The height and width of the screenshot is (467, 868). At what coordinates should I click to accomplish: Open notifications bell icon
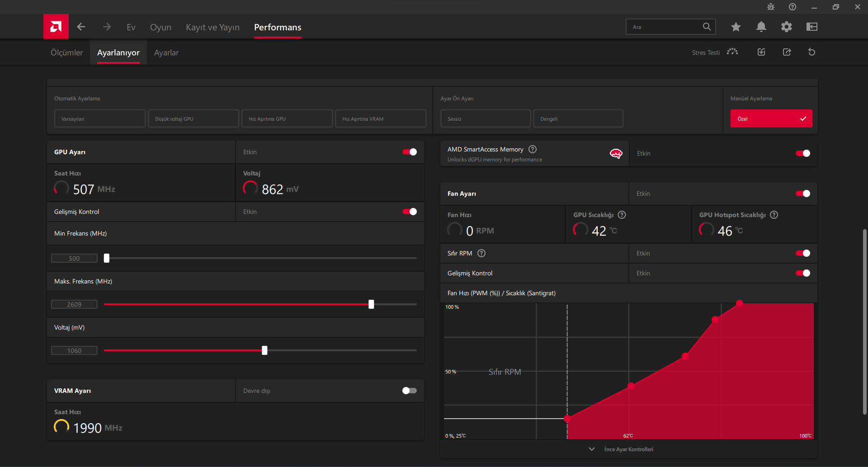761,27
